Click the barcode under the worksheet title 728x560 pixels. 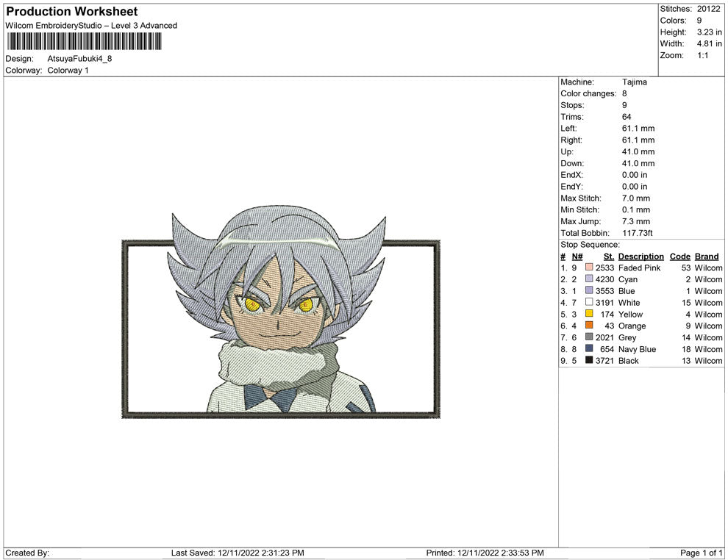click(x=84, y=42)
